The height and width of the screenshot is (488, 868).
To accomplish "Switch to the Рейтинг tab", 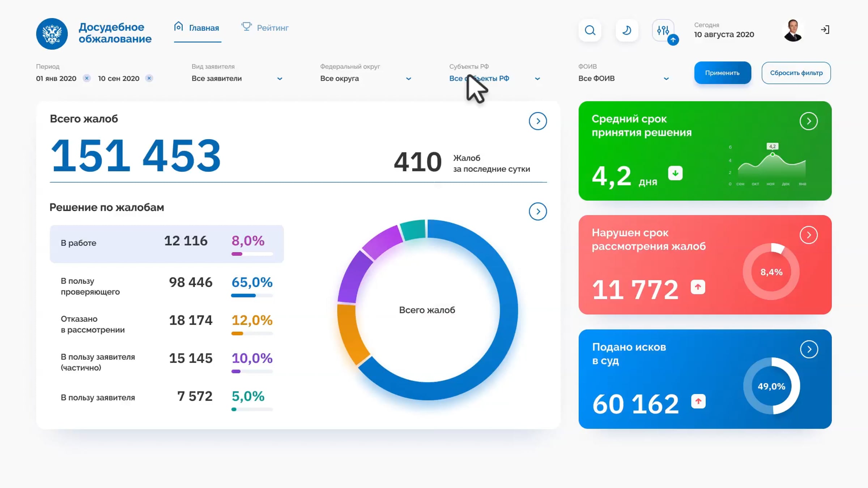I will [x=265, y=27].
